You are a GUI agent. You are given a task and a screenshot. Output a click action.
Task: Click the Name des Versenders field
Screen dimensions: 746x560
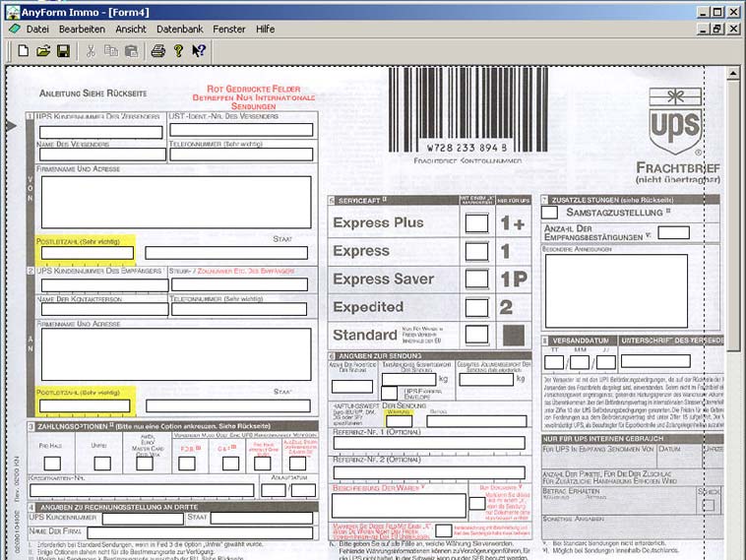coord(102,155)
